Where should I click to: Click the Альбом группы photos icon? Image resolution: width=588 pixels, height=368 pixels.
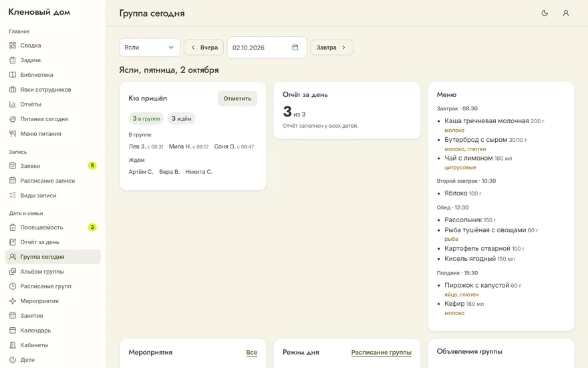click(13, 271)
